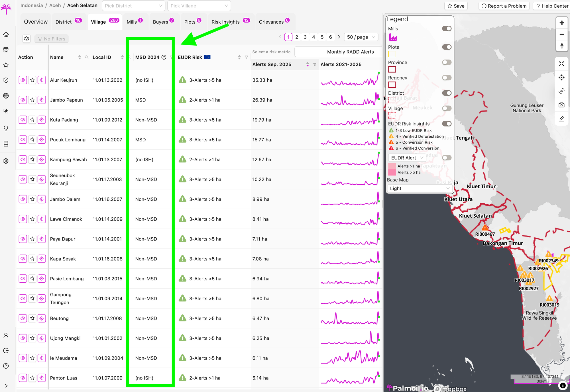Click locate icon for Jambo Papeun row
This screenshot has height=392, width=570.
pos(42,100)
